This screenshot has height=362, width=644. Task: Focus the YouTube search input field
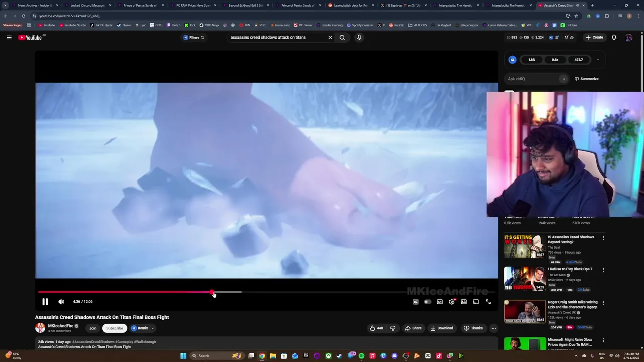coord(277,37)
